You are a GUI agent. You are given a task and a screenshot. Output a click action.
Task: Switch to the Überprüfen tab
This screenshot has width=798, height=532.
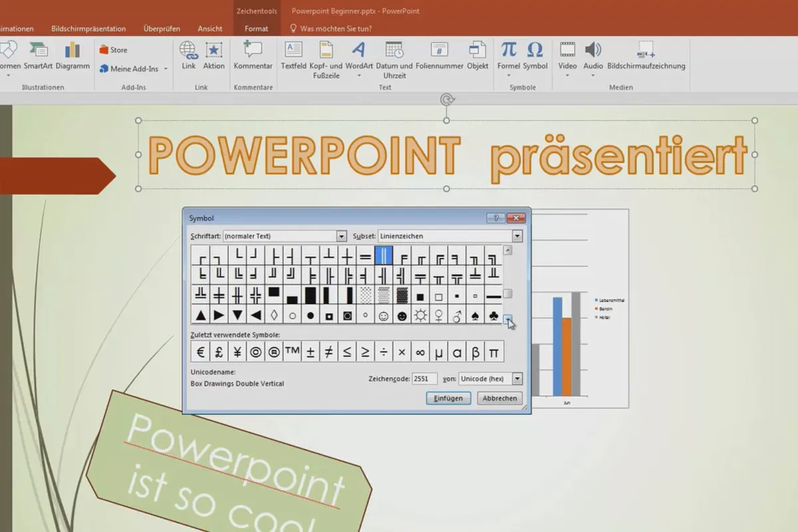(x=162, y=29)
